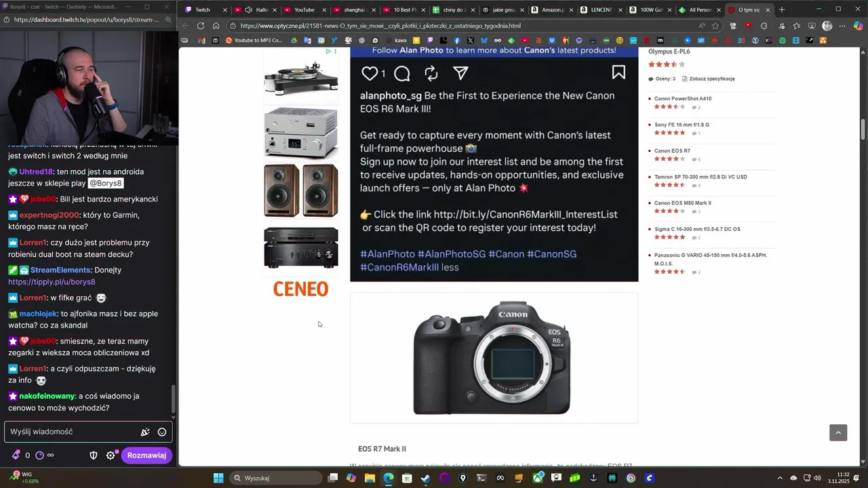This screenshot has width=868, height=488.
Task: Open the Windows Start menu
Action: pyautogui.click(x=218, y=478)
